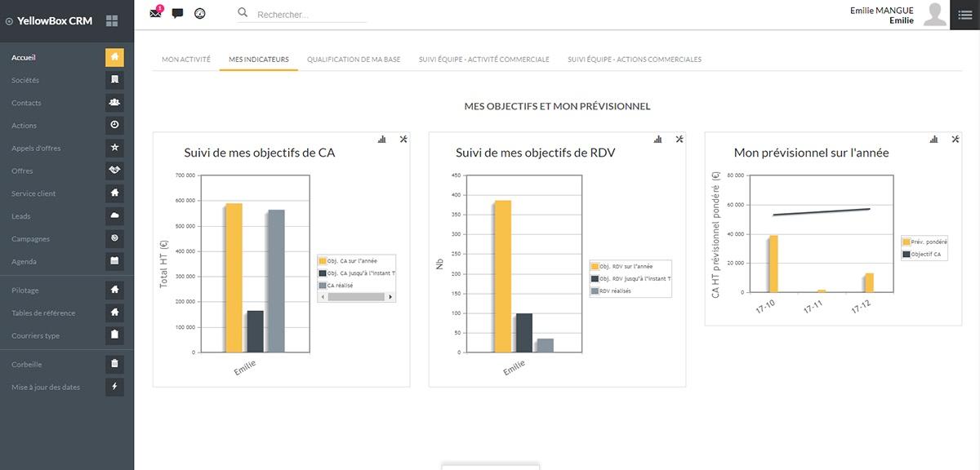Open the mail inbox with notification badge
The height and width of the screenshot is (470, 980).
point(157,12)
